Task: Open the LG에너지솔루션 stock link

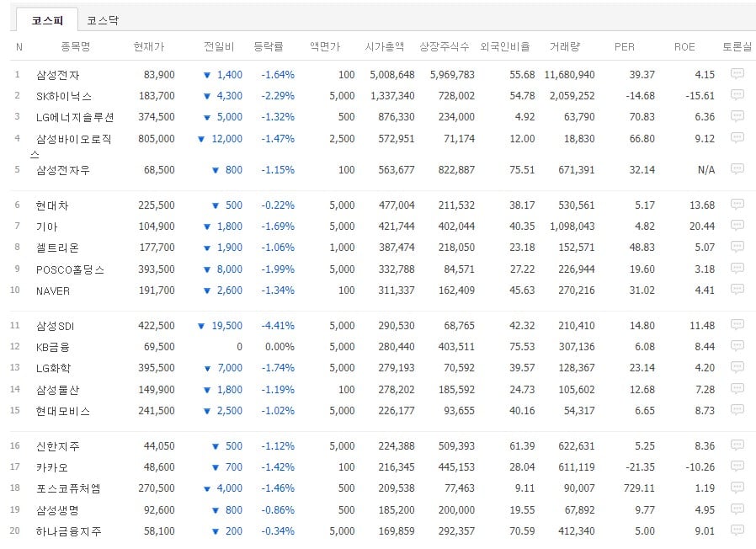Action: point(75,117)
